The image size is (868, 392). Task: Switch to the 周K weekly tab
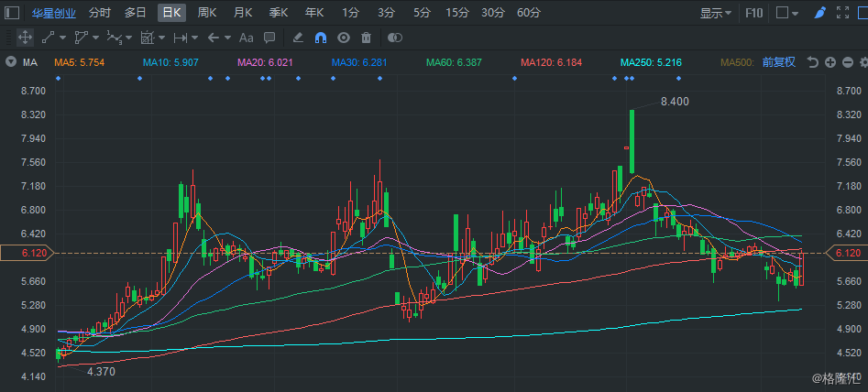pyautogui.click(x=207, y=13)
